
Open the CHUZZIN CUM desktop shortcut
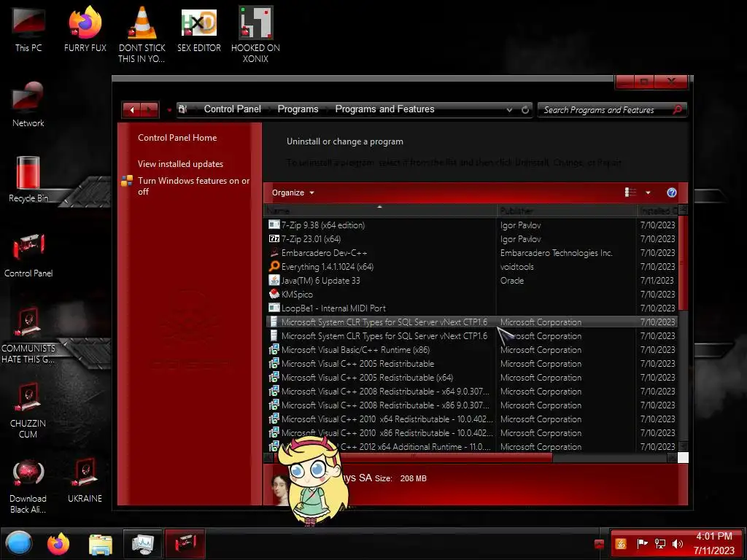(28, 411)
